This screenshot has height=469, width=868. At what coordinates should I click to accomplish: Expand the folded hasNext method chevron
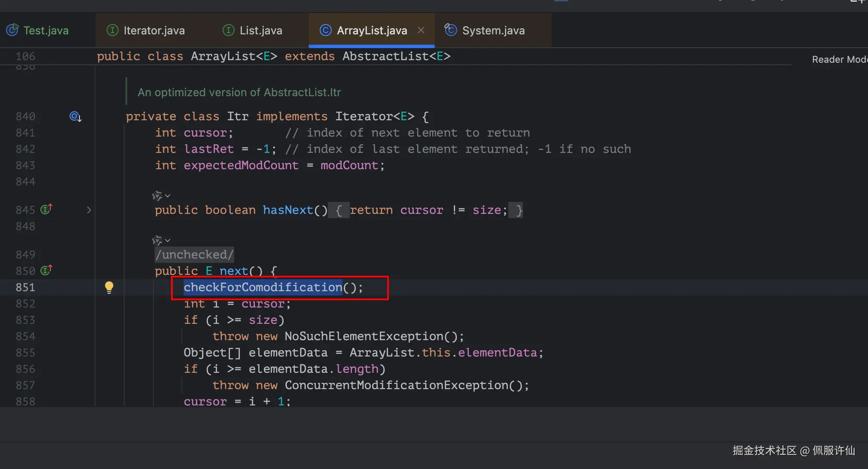point(89,210)
